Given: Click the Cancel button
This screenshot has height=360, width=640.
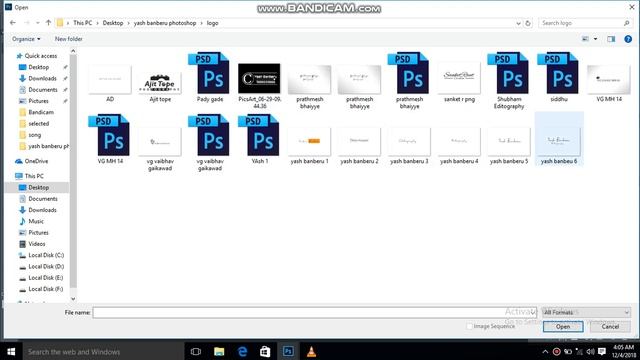Looking at the screenshot, I should pyautogui.click(x=610, y=327).
